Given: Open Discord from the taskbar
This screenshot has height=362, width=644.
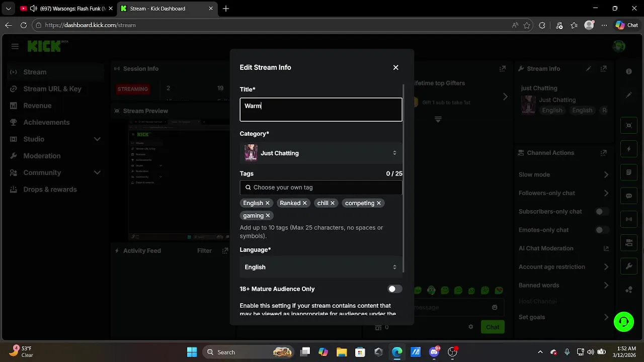Looking at the screenshot, I should click(x=434, y=352).
